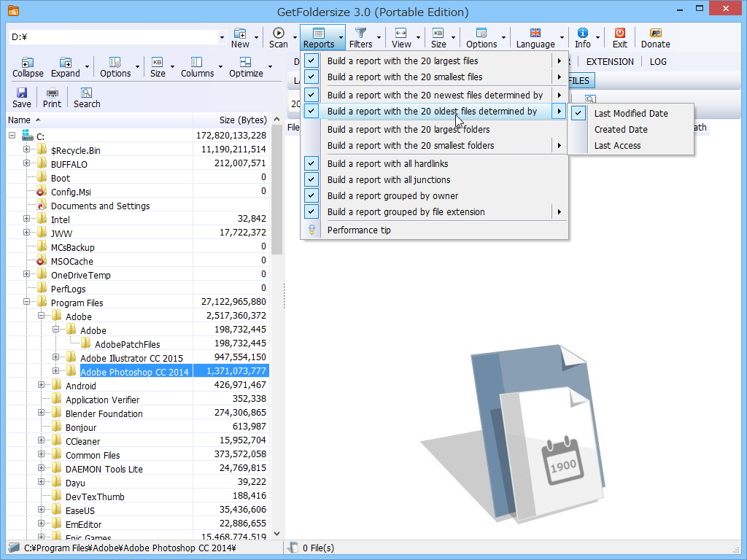Click the app icon in title bar

click(x=13, y=10)
